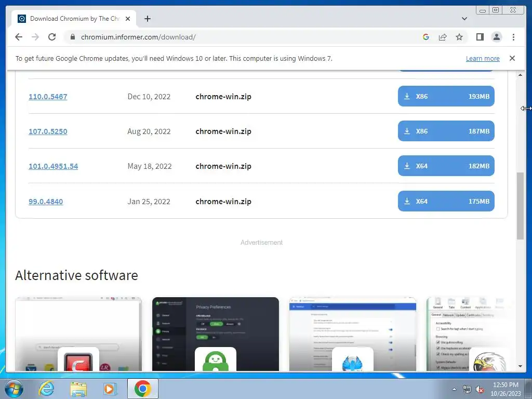Click the Chrome taskbar icon
The image size is (532, 399).
143,389
